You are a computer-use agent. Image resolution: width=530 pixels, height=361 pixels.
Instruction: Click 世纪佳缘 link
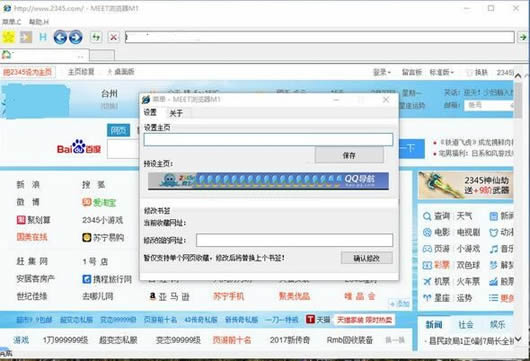(32, 296)
